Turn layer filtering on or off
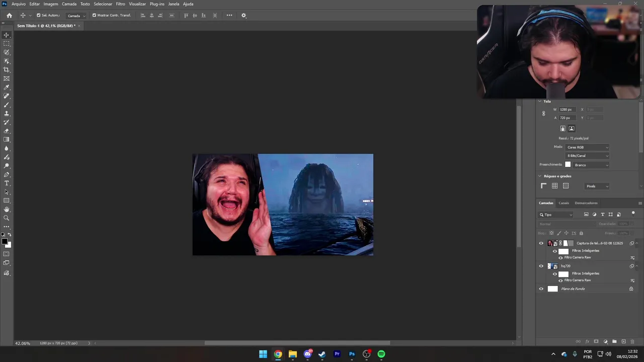644x362 pixels. point(633,214)
